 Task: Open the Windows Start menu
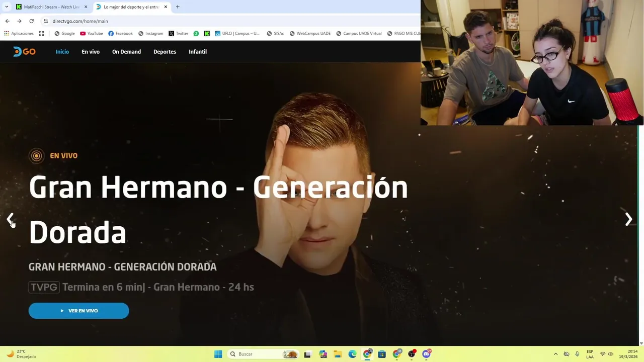(x=218, y=354)
